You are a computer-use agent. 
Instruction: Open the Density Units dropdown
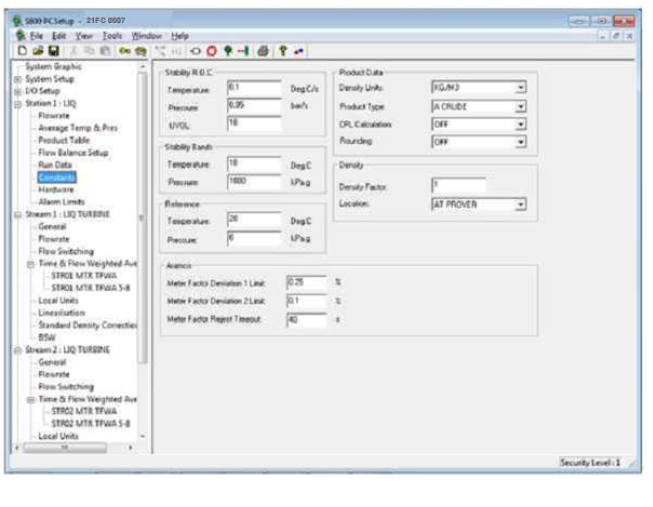pyautogui.click(x=521, y=87)
